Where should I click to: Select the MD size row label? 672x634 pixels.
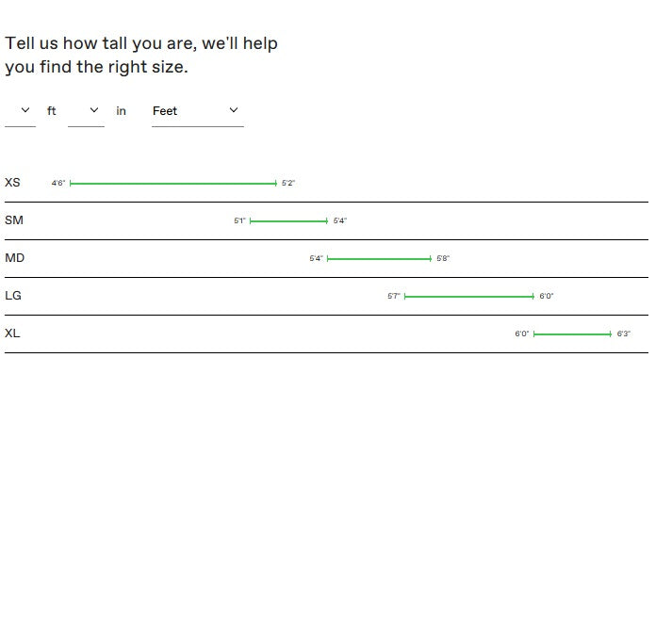click(14, 258)
